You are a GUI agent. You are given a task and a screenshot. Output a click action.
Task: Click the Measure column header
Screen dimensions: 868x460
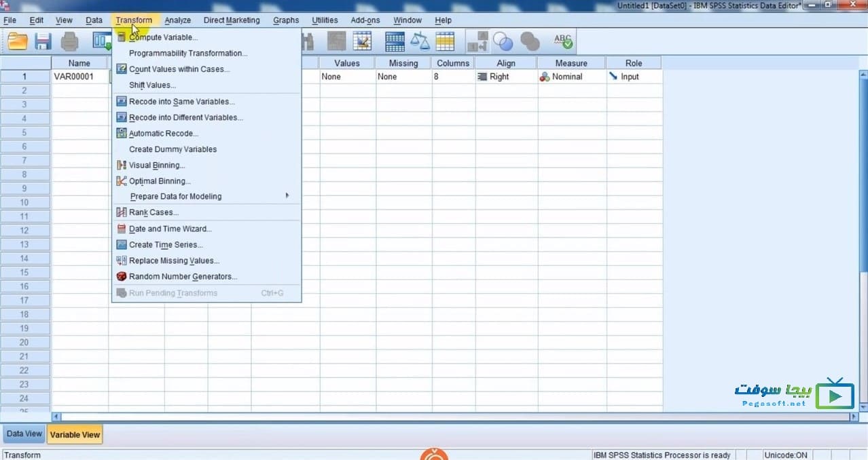click(x=571, y=63)
